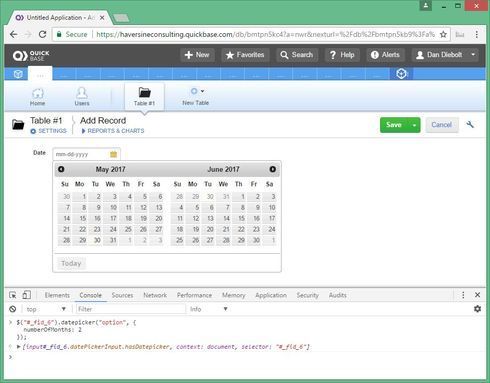
Task: Open Chrome's three-dot menu
Action: pos(477,34)
